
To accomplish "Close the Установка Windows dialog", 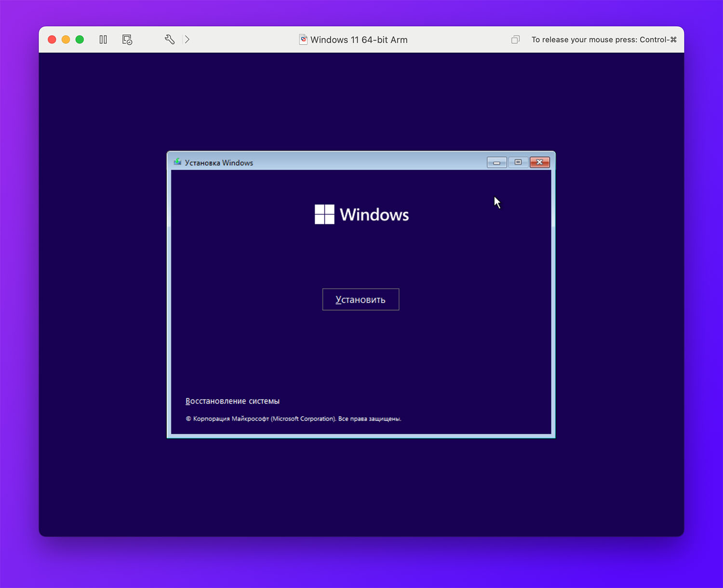I will coord(540,162).
